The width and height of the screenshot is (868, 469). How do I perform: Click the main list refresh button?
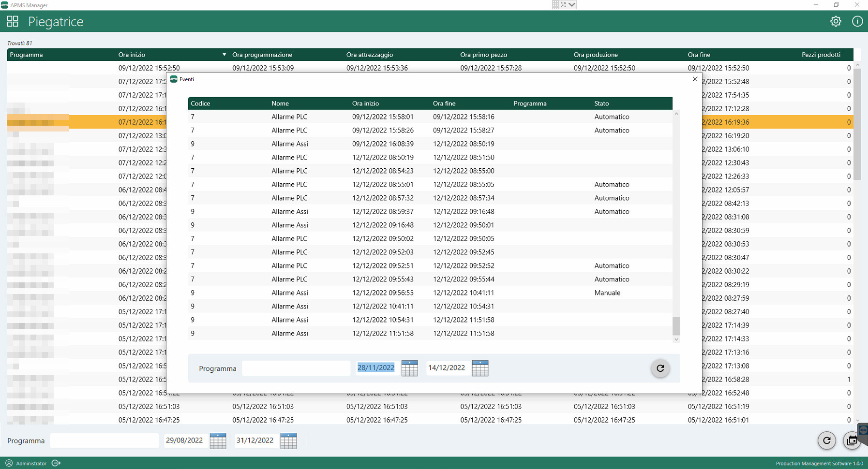(x=826, y=440)
